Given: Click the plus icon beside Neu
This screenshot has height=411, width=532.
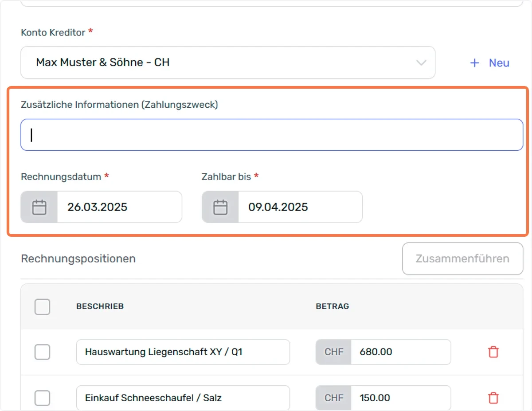Looking at the screenshot, I should [475, 63].
